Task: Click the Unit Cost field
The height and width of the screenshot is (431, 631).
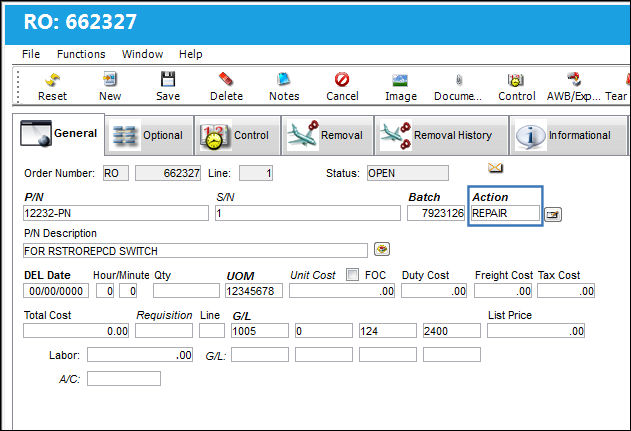Action: point(342,291)
